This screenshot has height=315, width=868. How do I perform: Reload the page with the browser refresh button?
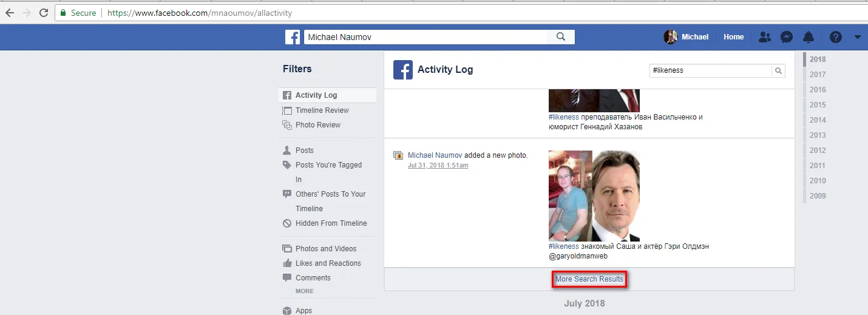tap(44, 13)
